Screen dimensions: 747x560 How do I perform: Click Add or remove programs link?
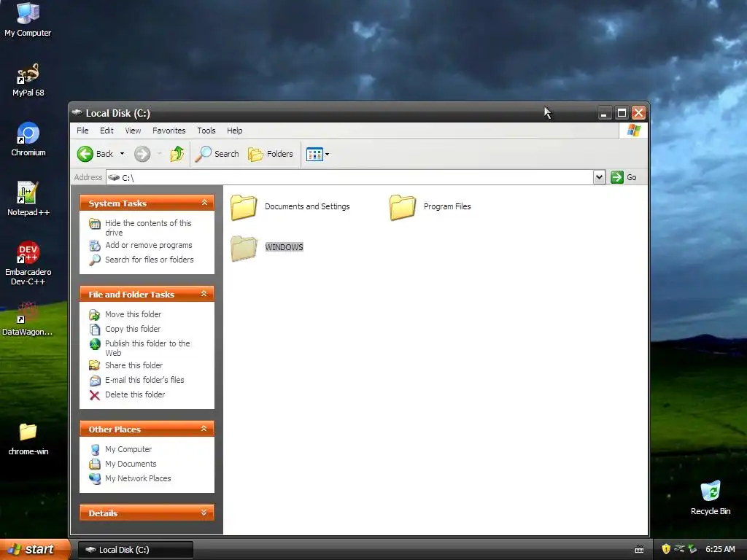tap(149, 245)
